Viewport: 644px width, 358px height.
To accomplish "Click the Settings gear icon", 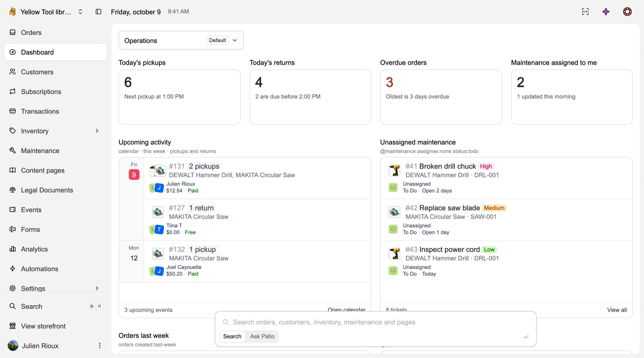I will pos(13,288).
